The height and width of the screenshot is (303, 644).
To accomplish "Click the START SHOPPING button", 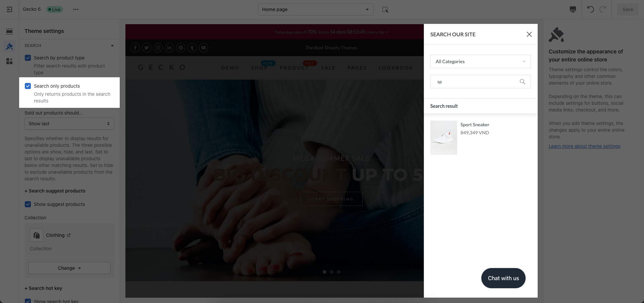I will point(331,199).
